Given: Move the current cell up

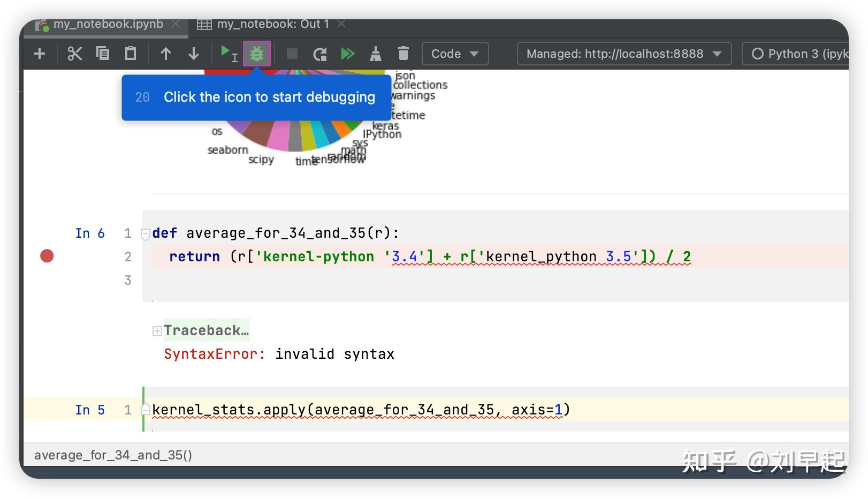Looking at the screenshot, I should [166, 54].
